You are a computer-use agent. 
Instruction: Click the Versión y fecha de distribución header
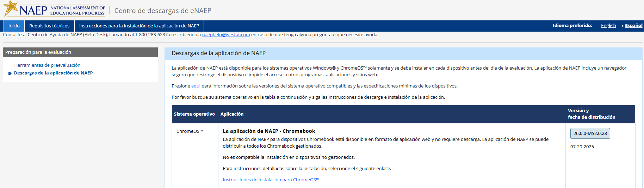[x=591, y=114]
